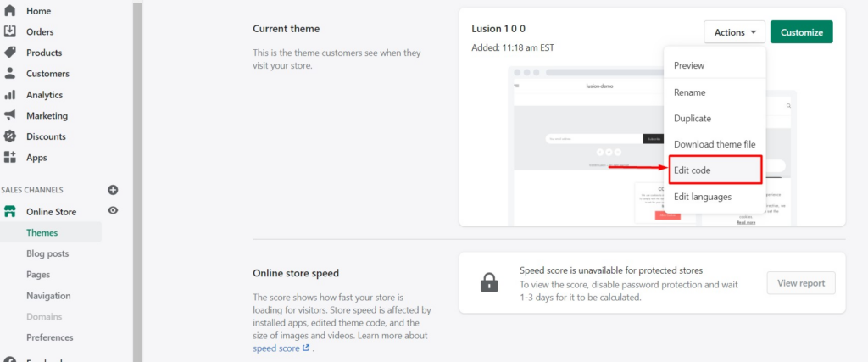
Task: Click the Products tag icon
Action: coord(9,53)
